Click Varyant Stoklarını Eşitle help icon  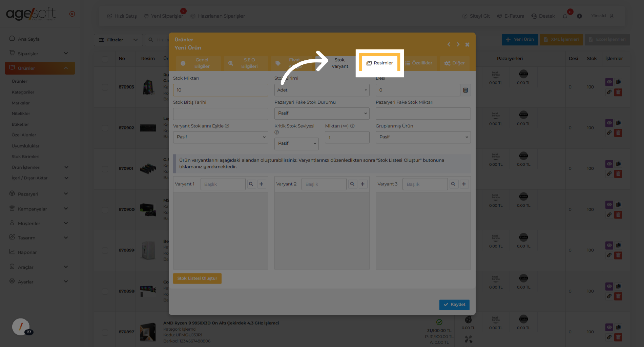pyautogui.click(x=227, y=126)
